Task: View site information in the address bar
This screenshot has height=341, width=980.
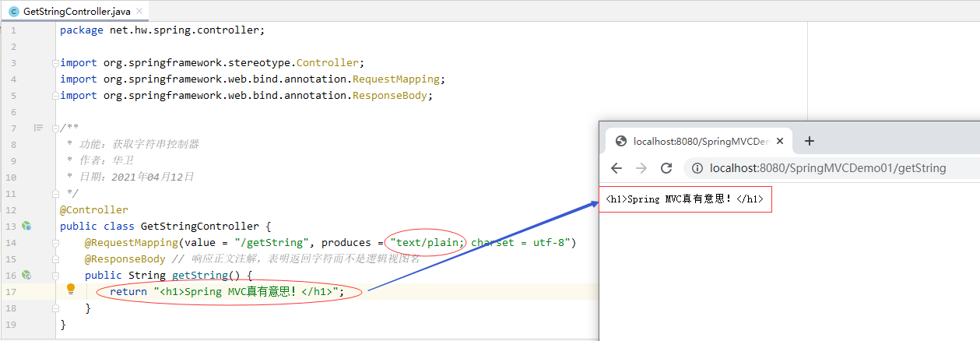Action: pos(698,168)
